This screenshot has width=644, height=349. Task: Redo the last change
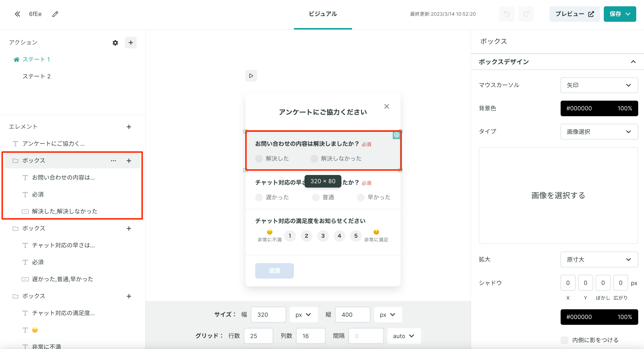526,14
